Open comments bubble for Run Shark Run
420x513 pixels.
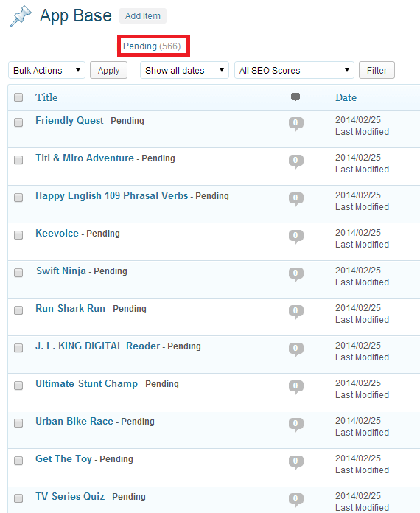tap(296, 312)
